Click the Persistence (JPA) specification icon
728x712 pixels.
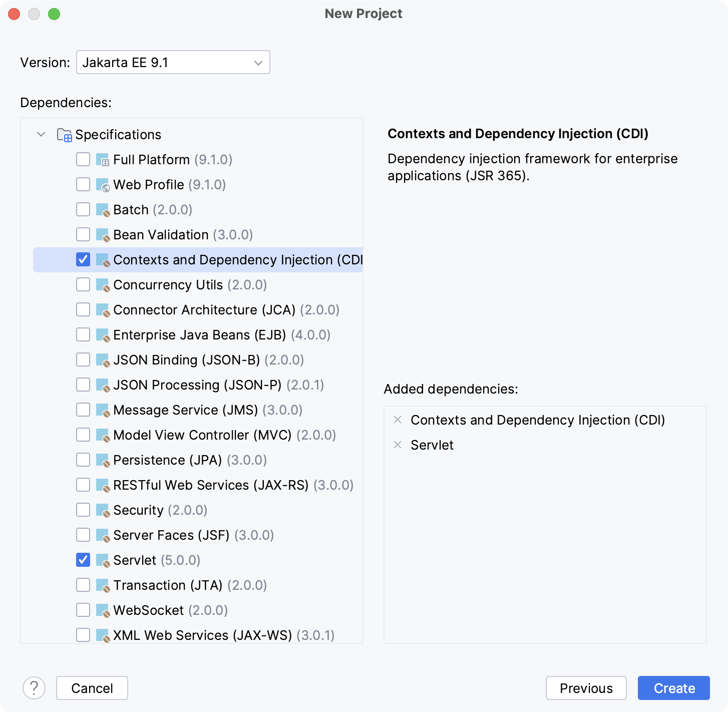tap(102, 460)
